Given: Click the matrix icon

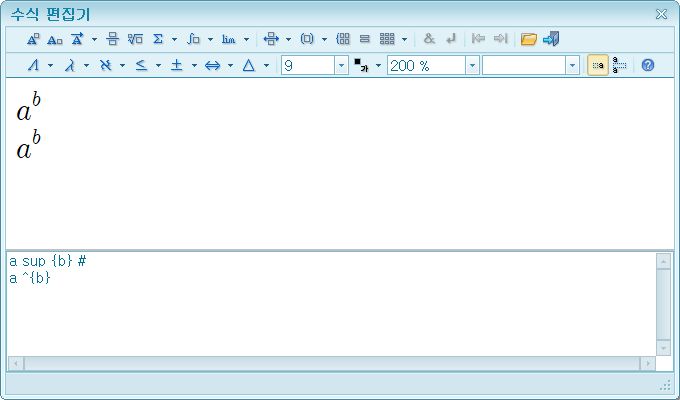Looking at the screenshot, I should tap(387, 39).
